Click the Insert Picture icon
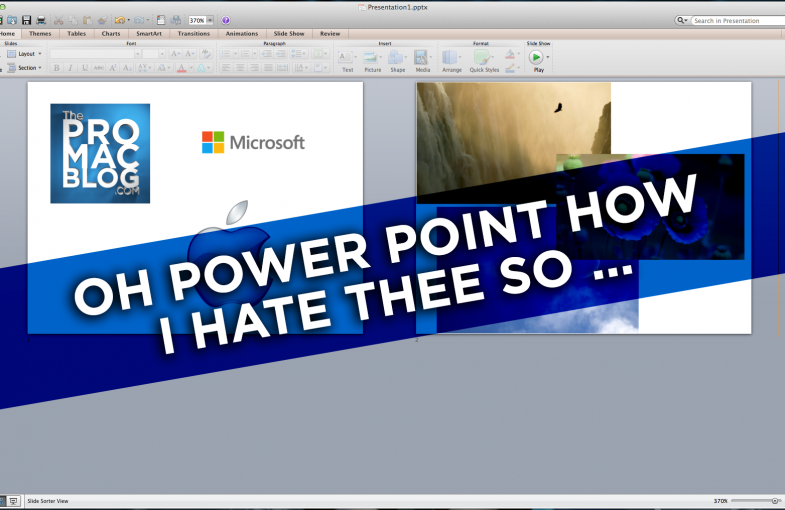The image size is (785, 510). point(370,57)
